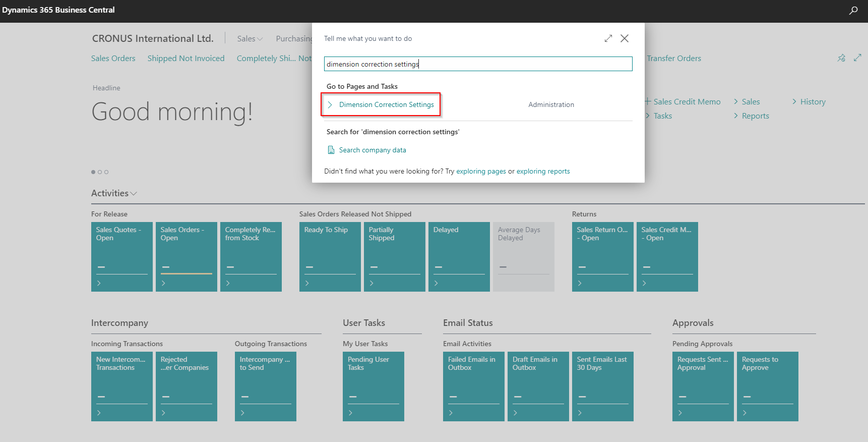Click chevron on Rejected Companies tile
This screenshot has height=442, width=868.
pyautogui.click(x=163, y=413)
